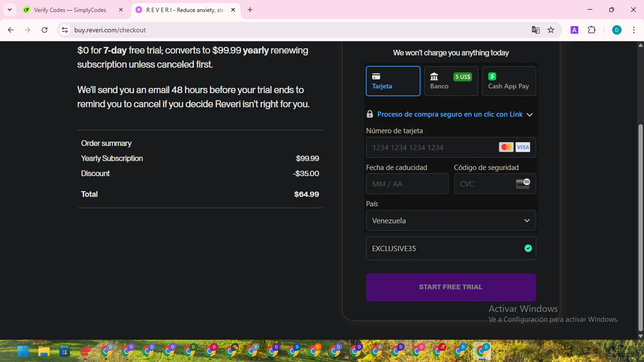Screen dimensions: 644x362
Task: Click 'Proceso de compra seguro en un clic con Link'
Action: tap(450, 114)
